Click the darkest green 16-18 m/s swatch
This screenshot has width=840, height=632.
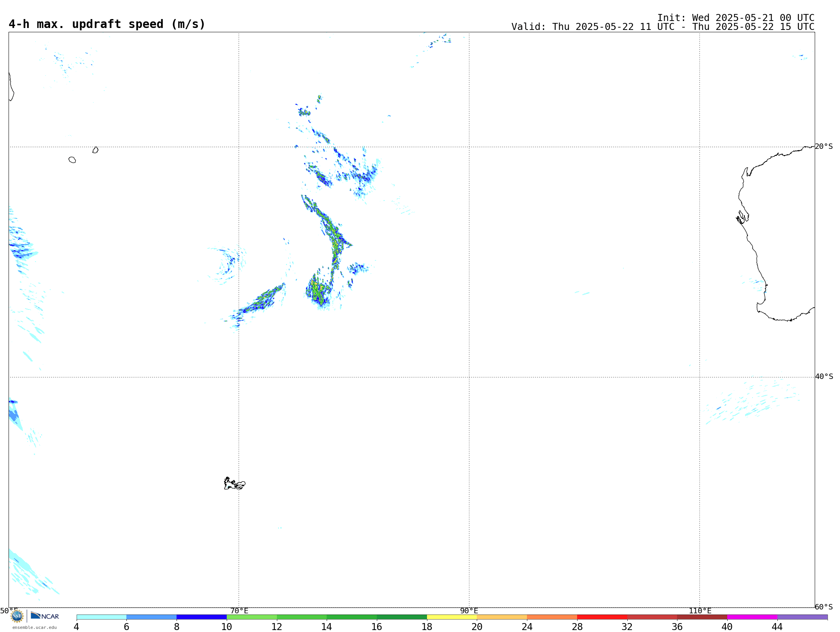pyautogui.click(x=402, y=617)
